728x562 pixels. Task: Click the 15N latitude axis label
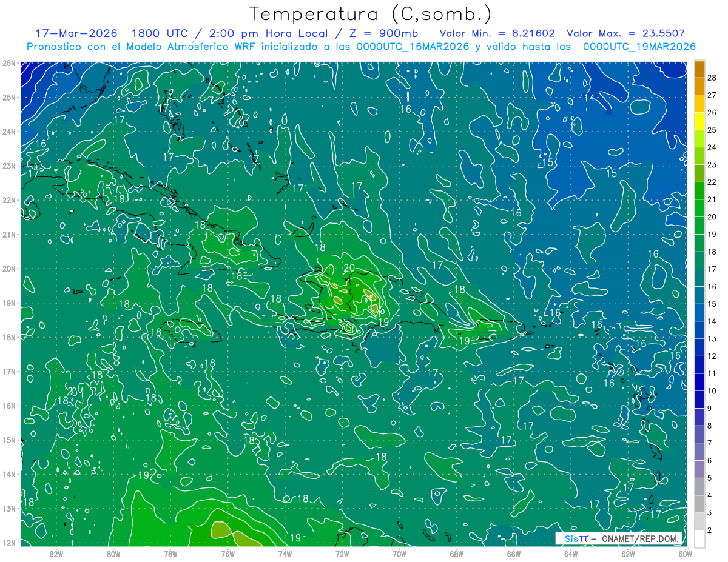pyautogui.click(x=9, y=440)
